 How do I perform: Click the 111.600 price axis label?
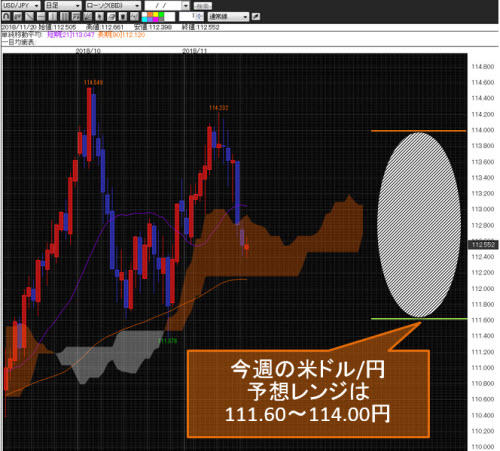point(483,320)
